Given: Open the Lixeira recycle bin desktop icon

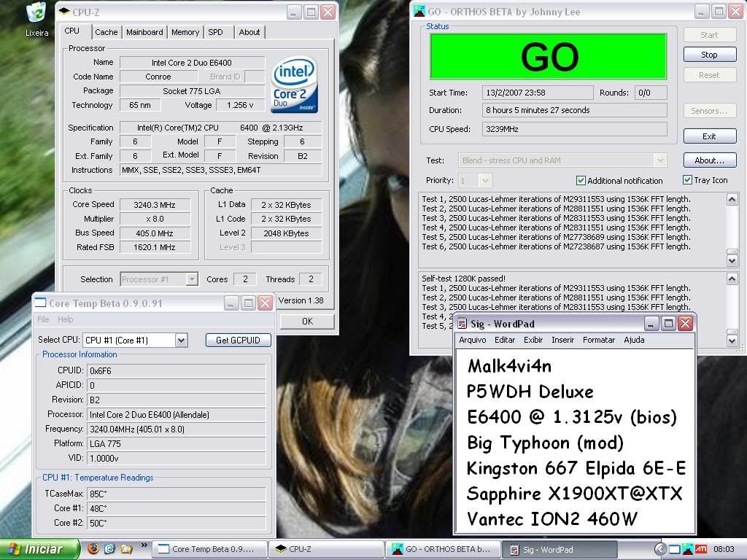Looking at the screenshot, I should point(36,15).
